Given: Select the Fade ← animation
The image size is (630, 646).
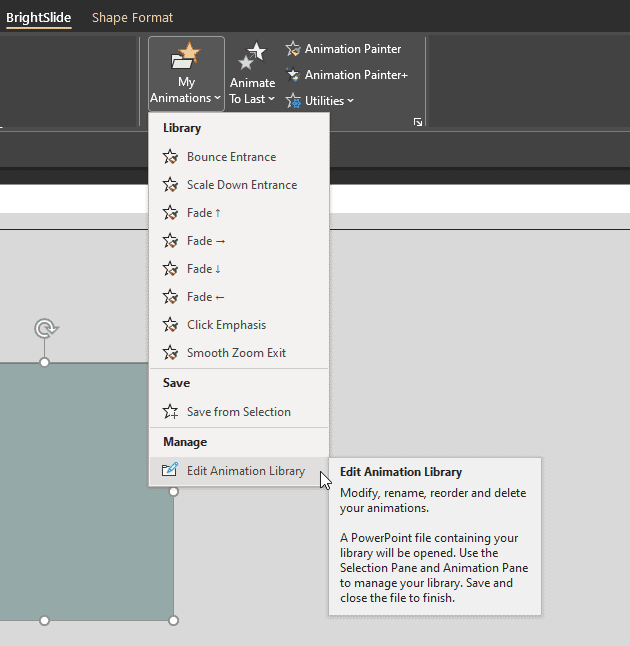Looking at the screenshot, I should [x=206, y=297].
